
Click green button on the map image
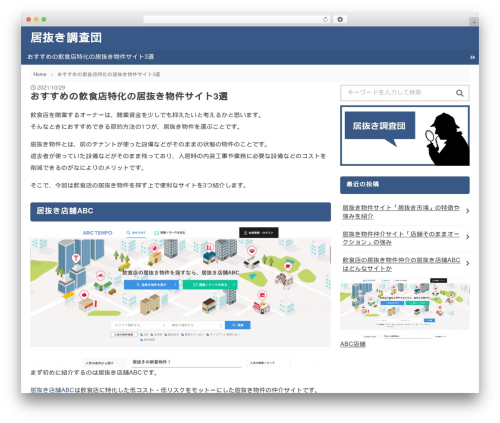(x=210, y=285)
